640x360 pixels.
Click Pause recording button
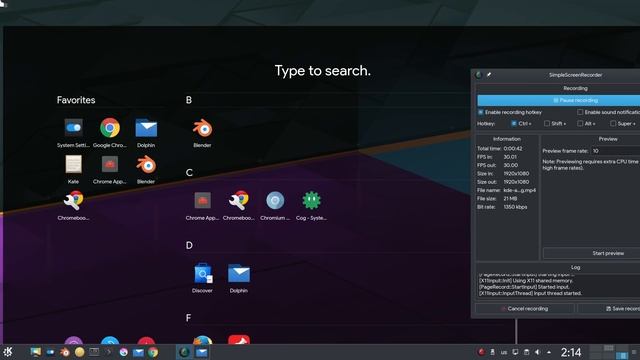[x=559, y=100]
